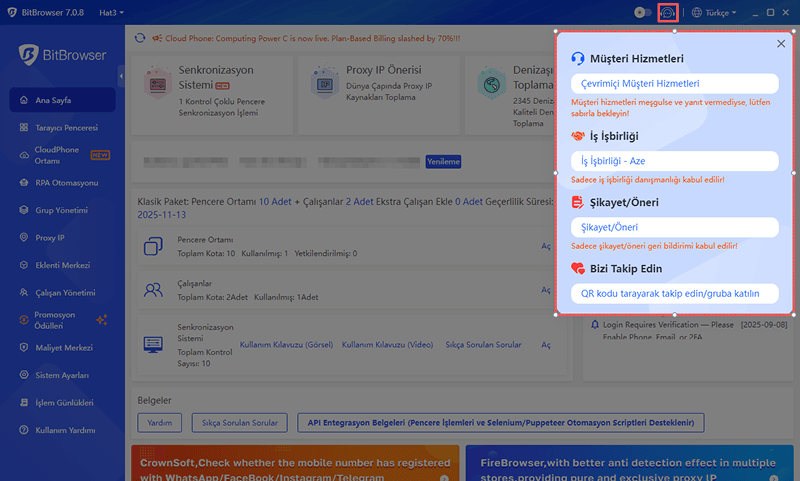This screenshot has width=800, height=481.
Task: Select the Grup Yönetimi layers icon
Action: point(23,210)
